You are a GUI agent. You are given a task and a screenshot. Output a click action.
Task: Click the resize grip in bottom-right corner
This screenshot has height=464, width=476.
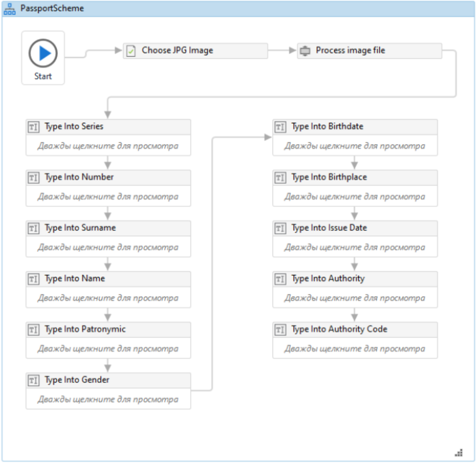pyautogui.click(x=459, y=453)
